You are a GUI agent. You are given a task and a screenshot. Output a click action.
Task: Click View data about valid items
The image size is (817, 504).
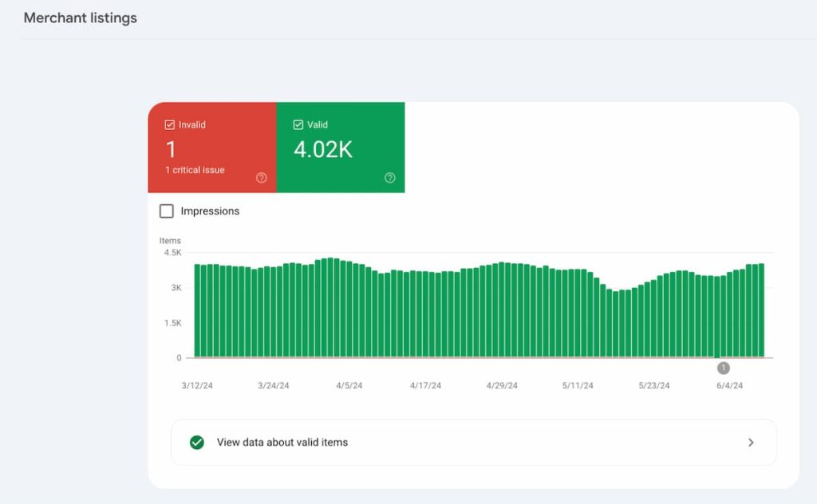[285, 443]
